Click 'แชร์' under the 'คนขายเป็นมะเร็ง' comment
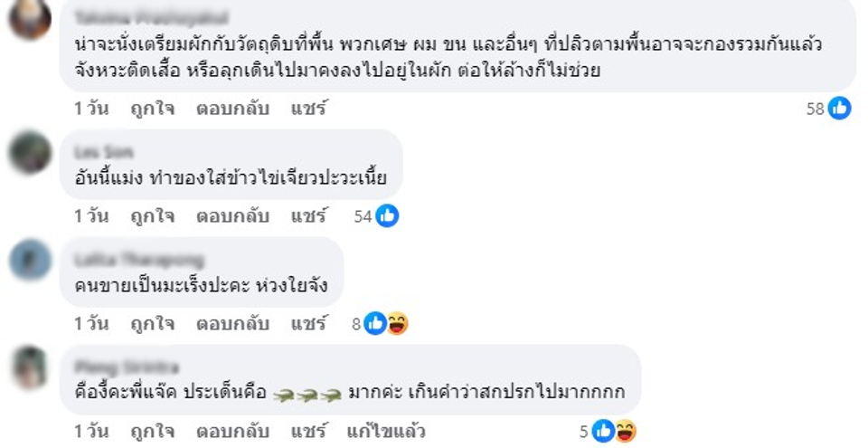The width and height of the screenshot is (868, 448). tap(308, 323)
